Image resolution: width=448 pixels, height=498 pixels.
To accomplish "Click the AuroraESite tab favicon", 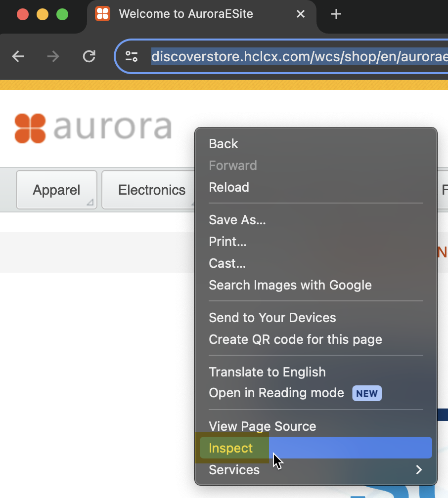I will click(102, 14).
